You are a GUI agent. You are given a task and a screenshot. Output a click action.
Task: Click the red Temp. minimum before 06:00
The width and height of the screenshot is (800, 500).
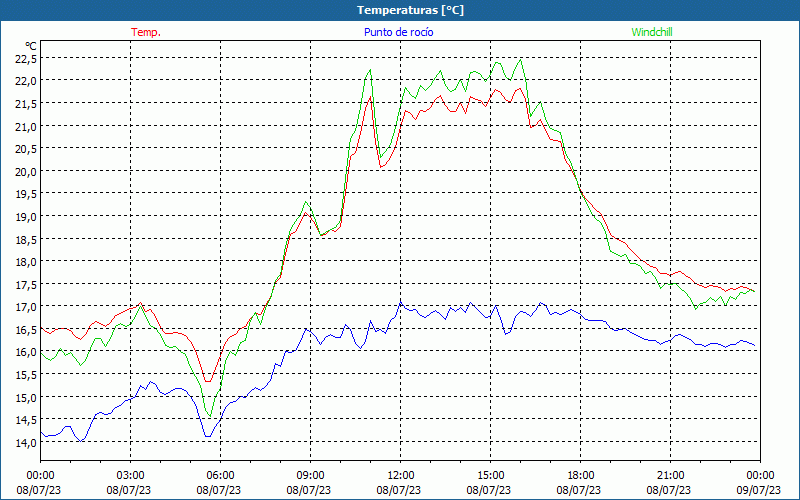pyautogui.click(x=207, y=381)
